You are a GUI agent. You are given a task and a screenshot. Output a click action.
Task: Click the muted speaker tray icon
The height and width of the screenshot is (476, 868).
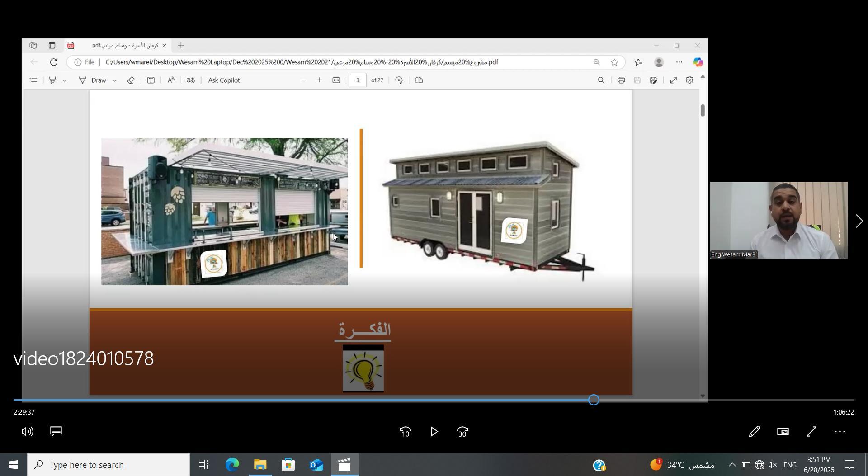[x=773, y=465]
